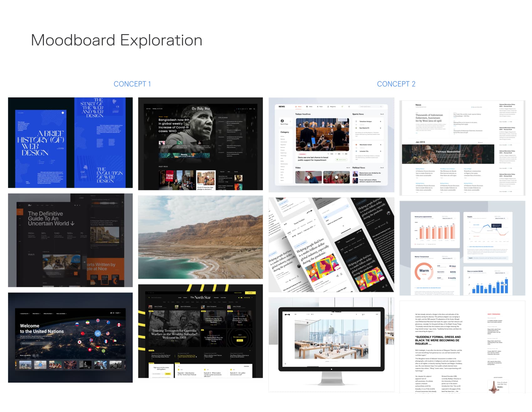Click the CONCEPT 2 heading

coord(396,84)
